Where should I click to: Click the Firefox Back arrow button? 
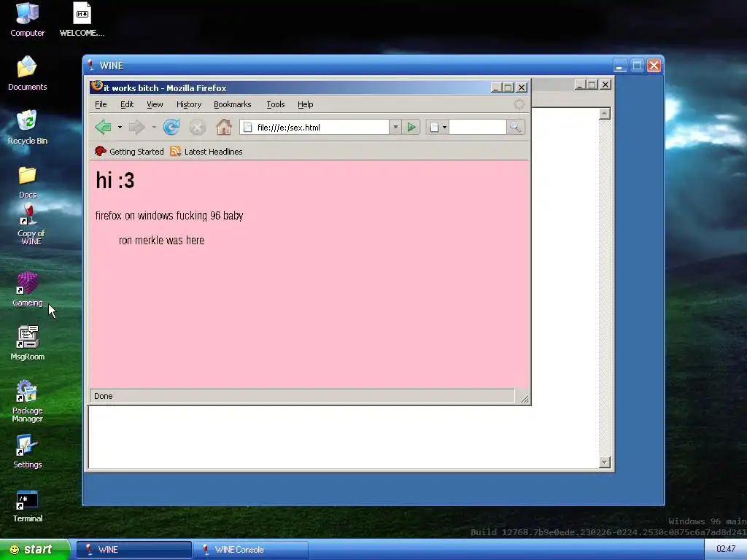pyautogui.click(x=103, y=127)
